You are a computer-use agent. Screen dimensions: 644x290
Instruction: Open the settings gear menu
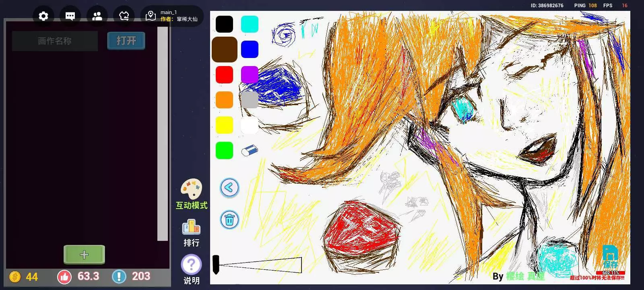[x=43, y=16]
